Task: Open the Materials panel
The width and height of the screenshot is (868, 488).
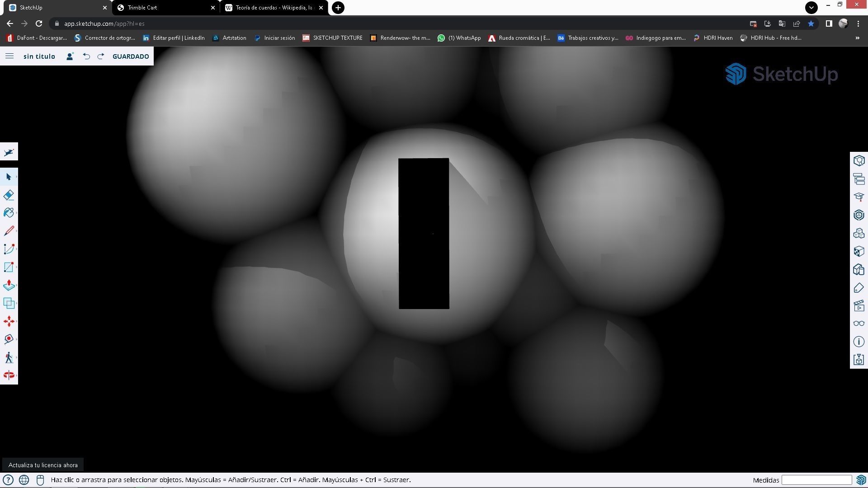Action: click(859, 251)
